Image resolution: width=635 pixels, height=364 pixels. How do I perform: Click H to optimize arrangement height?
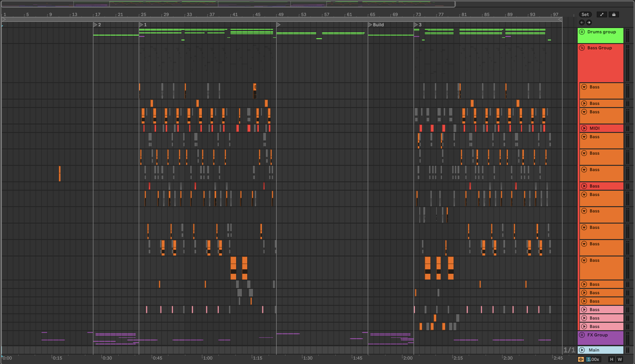pos(611,359)
